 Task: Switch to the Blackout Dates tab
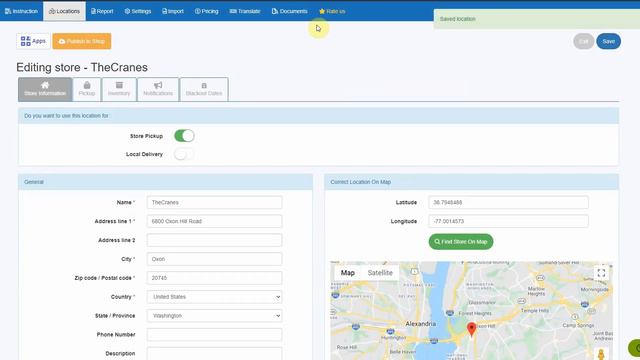coord(204,89)
